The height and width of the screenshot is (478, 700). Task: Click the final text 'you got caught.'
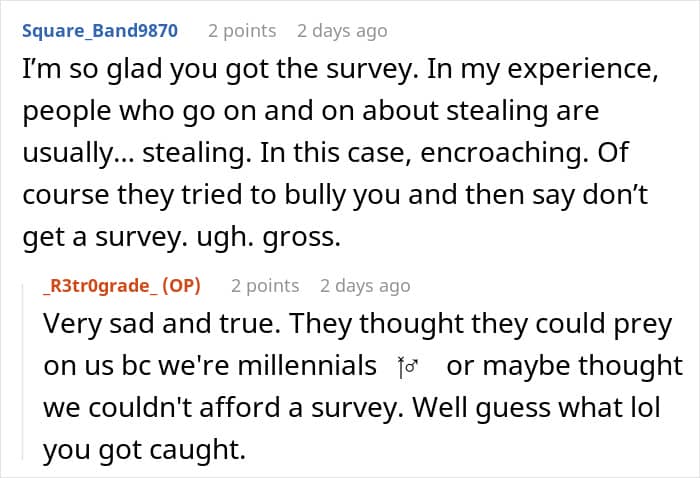click(145, 450)
